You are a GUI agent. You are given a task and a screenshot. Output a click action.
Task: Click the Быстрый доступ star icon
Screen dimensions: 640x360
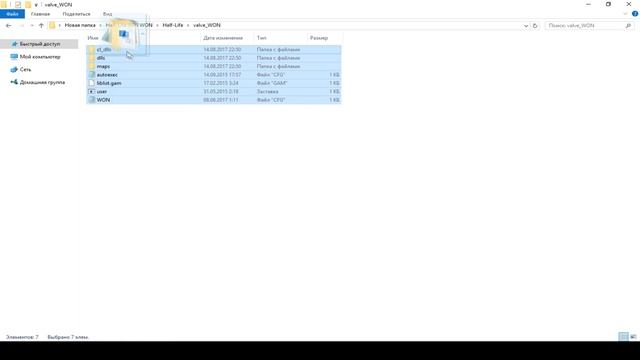[x=14, y=44]
